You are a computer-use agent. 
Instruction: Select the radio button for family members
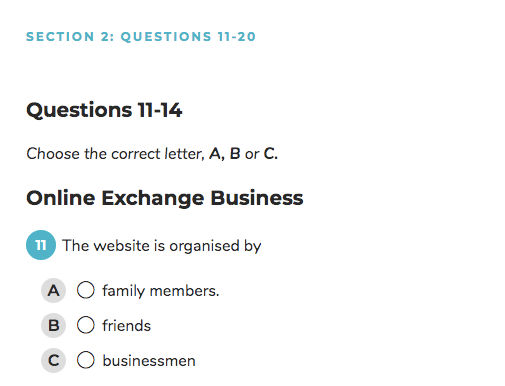point(86,290)
